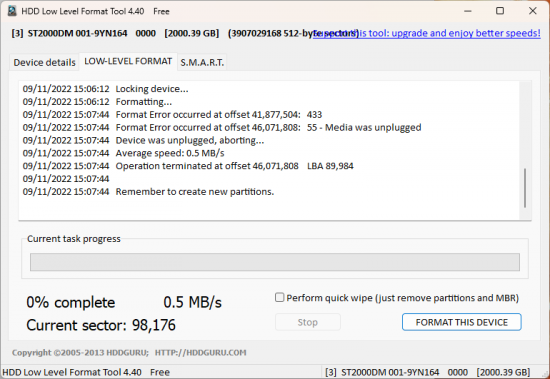Click the window resize grip in corner
Screen dimensions: 550x379
click(545, 374)
